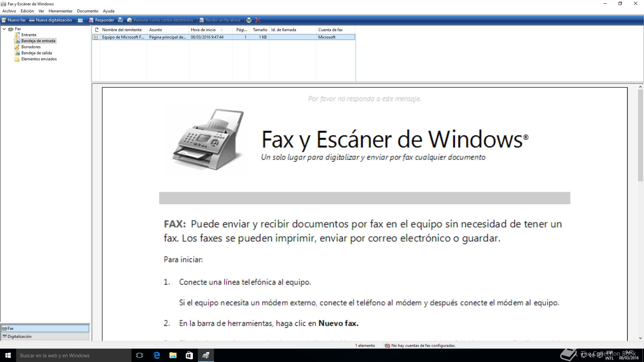Open the Entrante folder
Screen dimensions: 644x362
29,35
